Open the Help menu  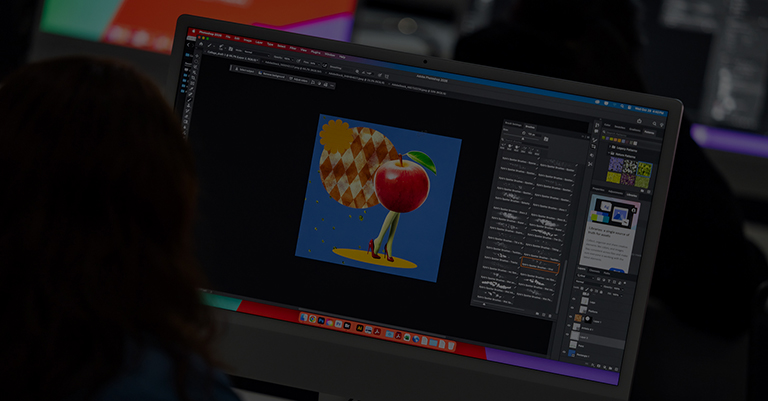click(x=342, y=57)
